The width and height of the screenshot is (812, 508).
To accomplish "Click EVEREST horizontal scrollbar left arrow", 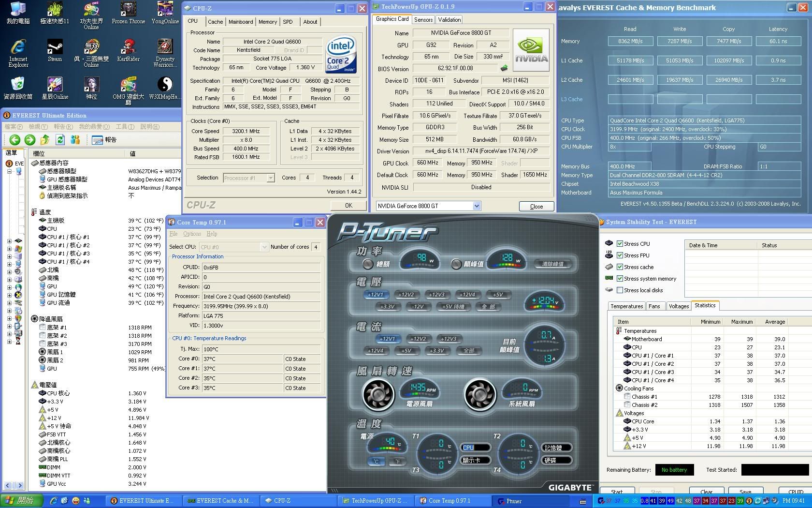I will pyautogui.click(x=8, y=485).
